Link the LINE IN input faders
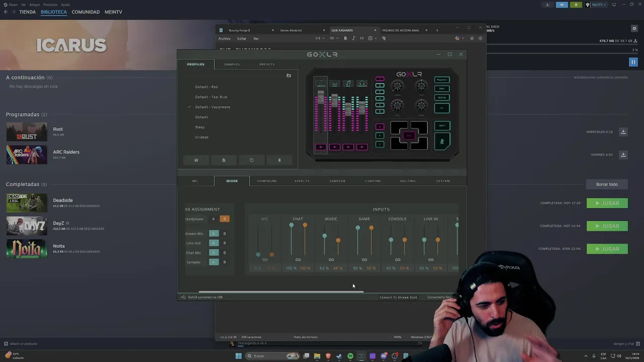The height and width of the screenshot is (362, 644). (431, 260)
